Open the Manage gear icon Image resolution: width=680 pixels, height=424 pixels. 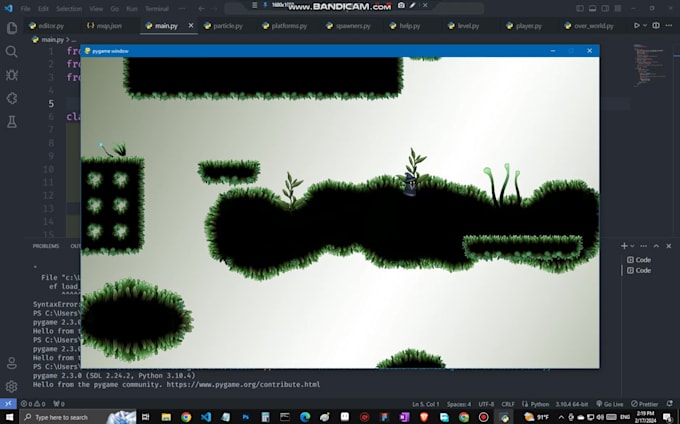pos(12,386)
